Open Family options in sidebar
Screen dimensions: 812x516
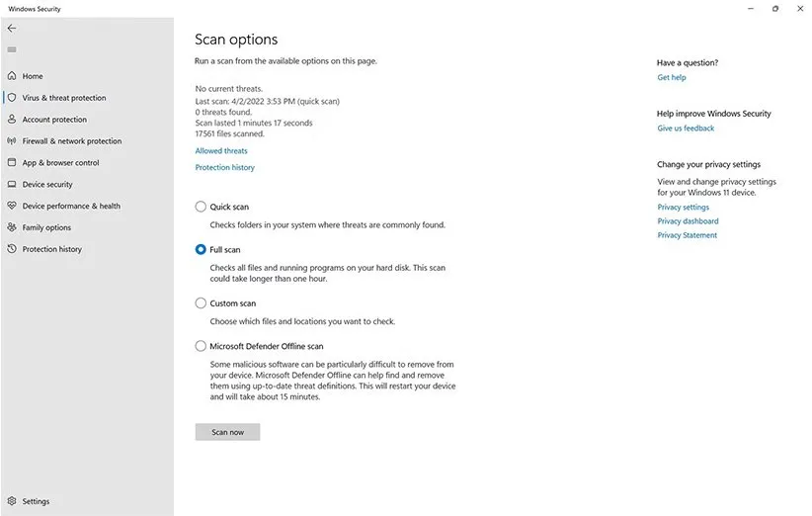(46, 228)
